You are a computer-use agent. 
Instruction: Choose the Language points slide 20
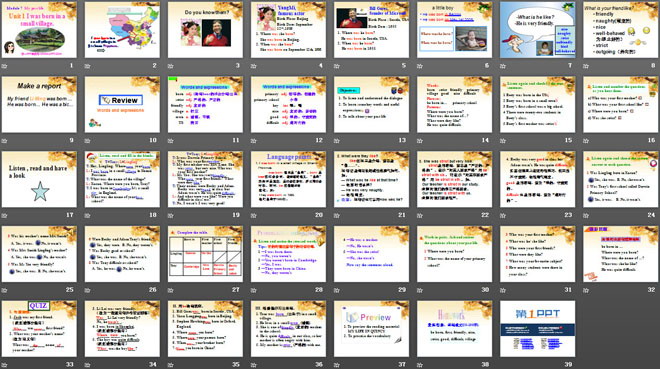pos(288,179)
